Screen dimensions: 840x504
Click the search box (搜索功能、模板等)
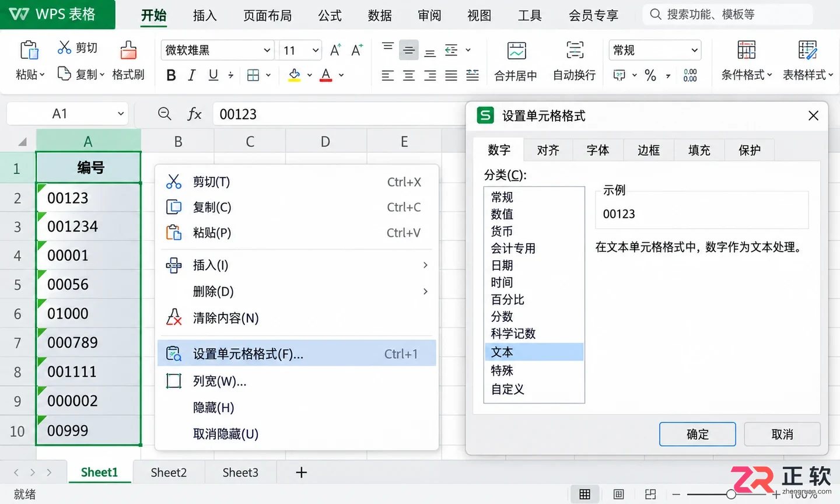(728, 15)
